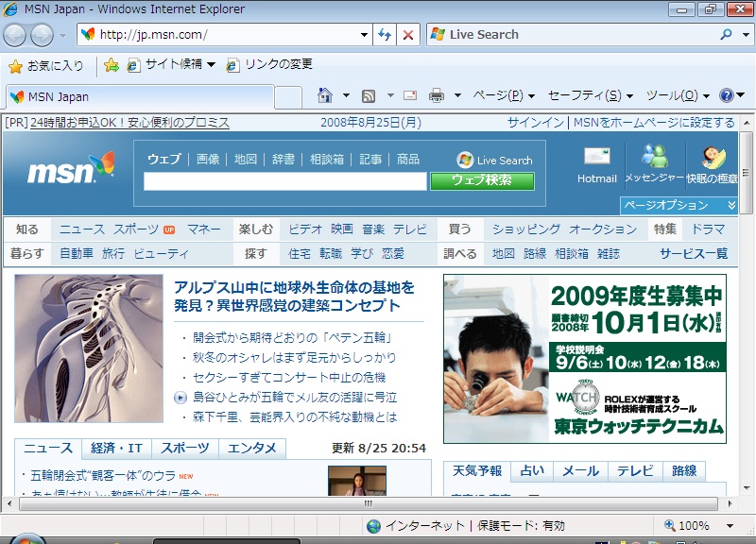The width and height of the screenshot is (756, 544).
Task: Click the 五輪閉会式 news headline link
Action: click(103, 476)
